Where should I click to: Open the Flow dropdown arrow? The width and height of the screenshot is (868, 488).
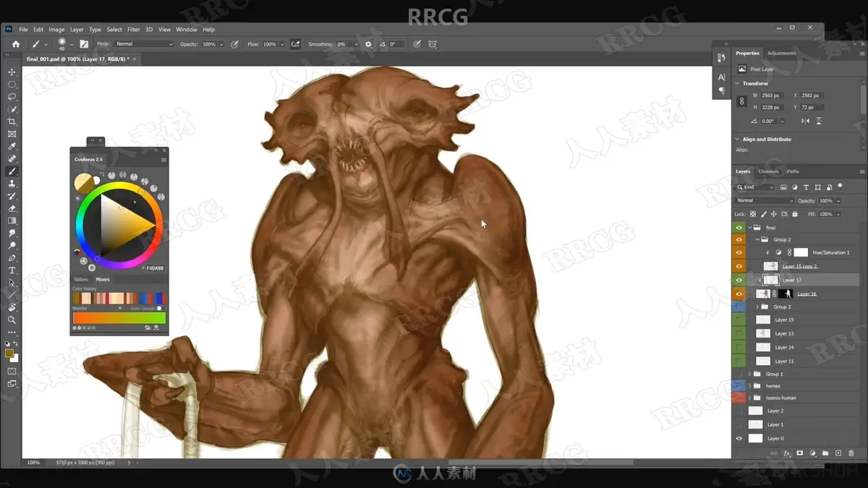pyautogui.click(x=282, y=44)
